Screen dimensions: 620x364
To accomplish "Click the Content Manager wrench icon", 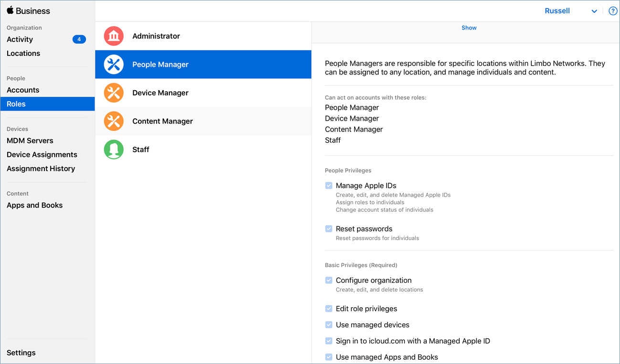I will pos(114,121).
